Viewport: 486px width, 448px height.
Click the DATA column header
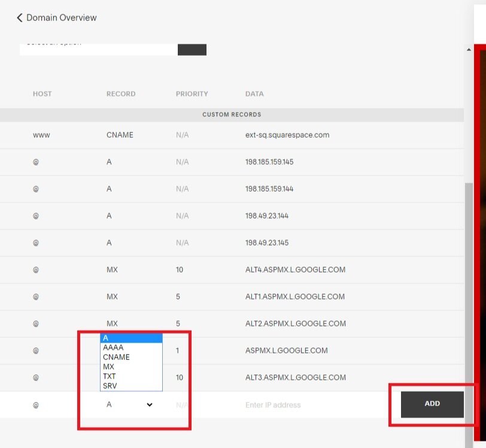(254, 93)
